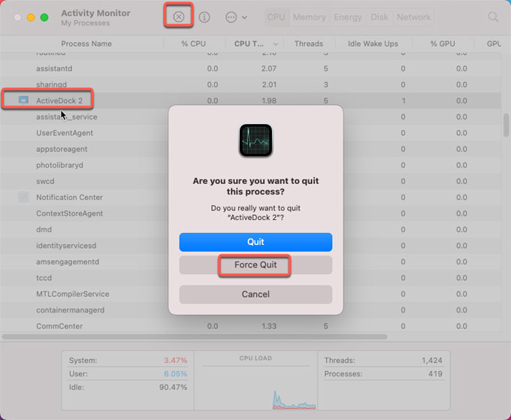Switch to the CPU tab
Image resolution: width=511 pixels, height=420 pixels.
coord(276,17)
